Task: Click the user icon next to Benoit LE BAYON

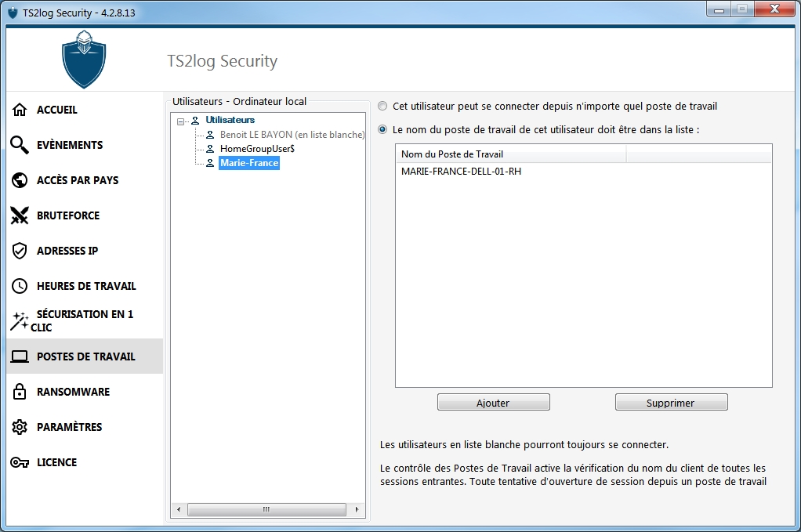Action: [210, 135]
